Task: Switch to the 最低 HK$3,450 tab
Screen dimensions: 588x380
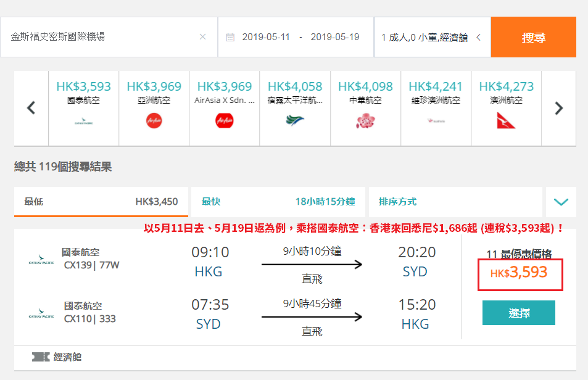Action: (101, 202)
